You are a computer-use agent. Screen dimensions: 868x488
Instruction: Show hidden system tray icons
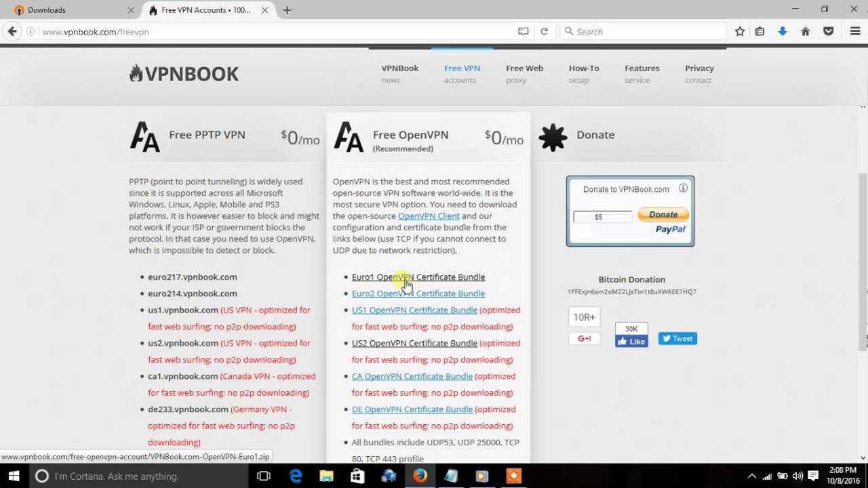coord(751,476)
